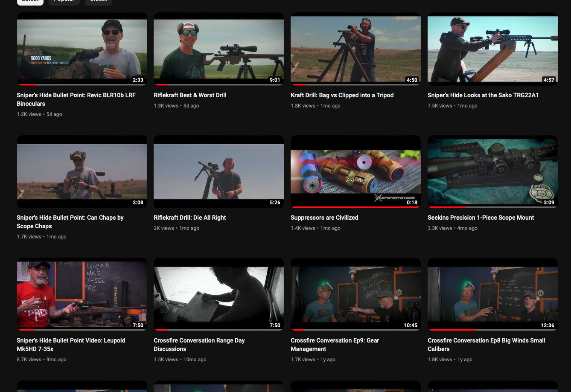Open the Revic BLR10b LRF Binoculars thumbnail

(x=82, y=49)
